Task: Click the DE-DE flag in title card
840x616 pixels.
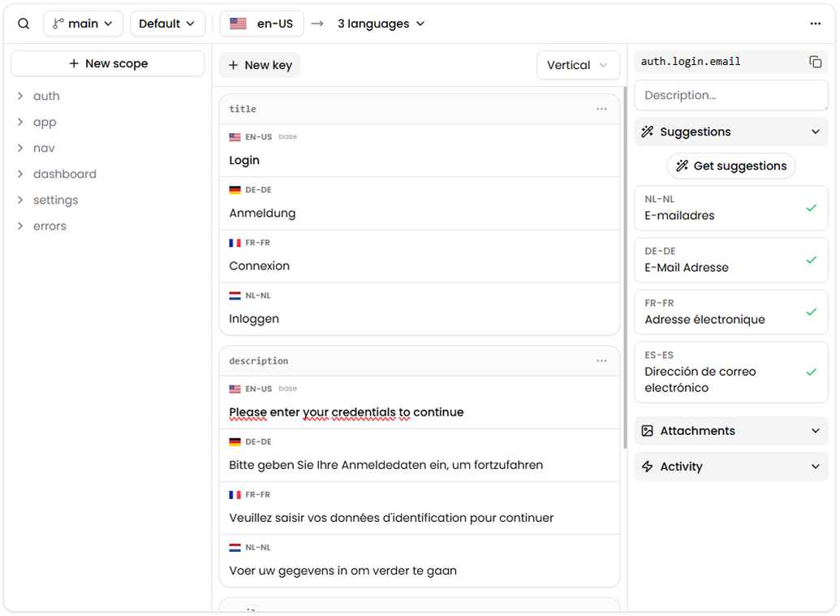Action: coord(235,190)
